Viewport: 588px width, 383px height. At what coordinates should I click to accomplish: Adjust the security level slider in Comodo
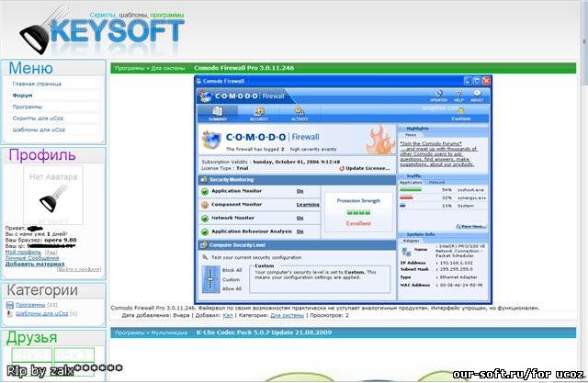[x=210, y=279]
